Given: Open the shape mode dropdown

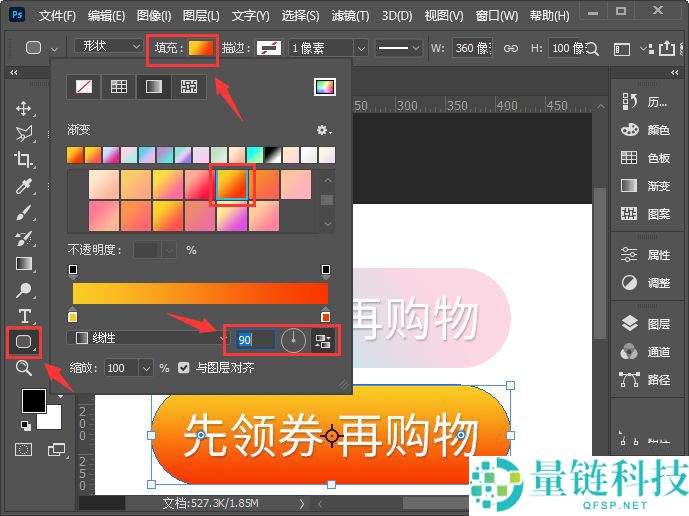Looking at the screenshot, I should click(x=108, y=47).
